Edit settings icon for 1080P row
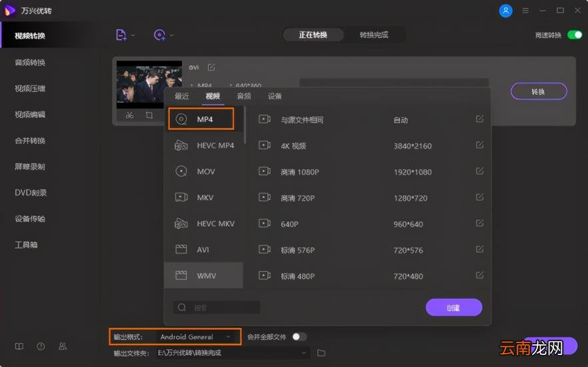 479,171
